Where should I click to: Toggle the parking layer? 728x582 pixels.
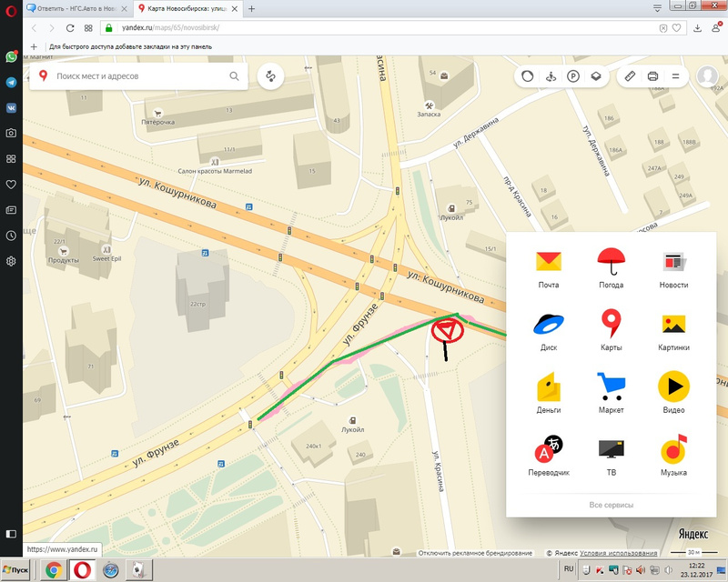573,77
